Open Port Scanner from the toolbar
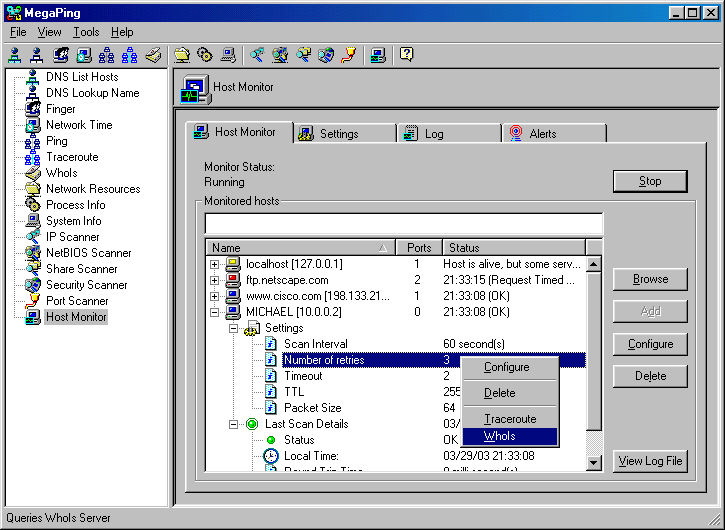Viewport: 725px width, 530px height. coord(349,55)
